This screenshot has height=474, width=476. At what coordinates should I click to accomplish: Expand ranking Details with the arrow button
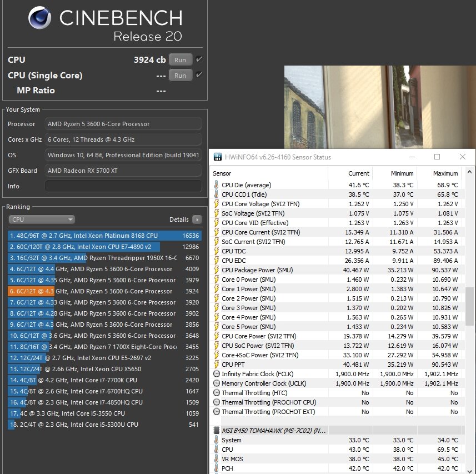(197, 219)
